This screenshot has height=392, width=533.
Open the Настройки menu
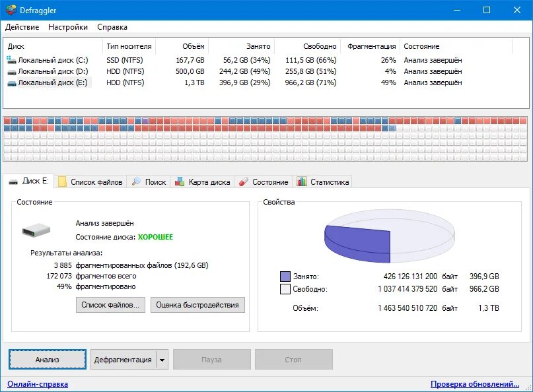(68, 27)
